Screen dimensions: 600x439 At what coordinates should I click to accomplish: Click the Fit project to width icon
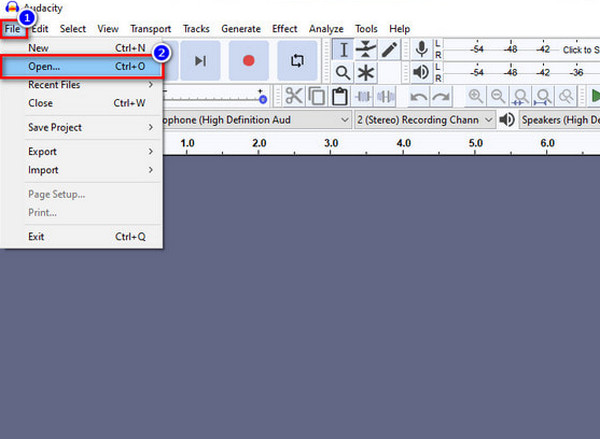(543, 96)
